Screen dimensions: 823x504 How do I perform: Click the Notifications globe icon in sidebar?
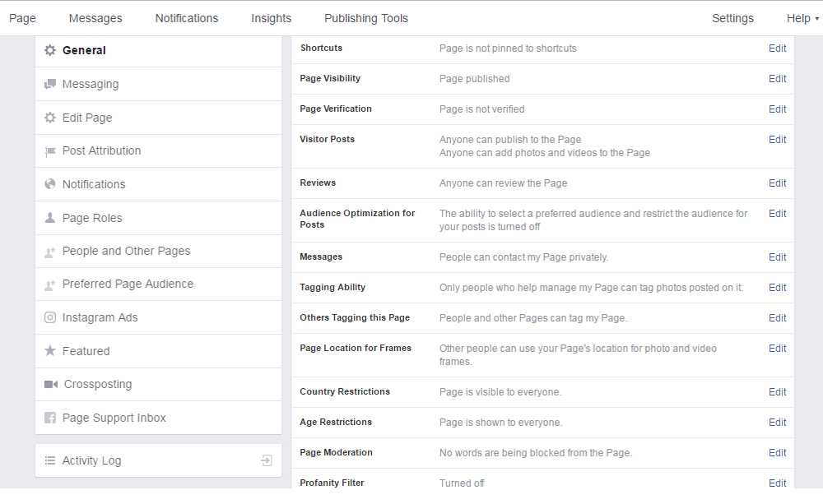pos(50,184)
